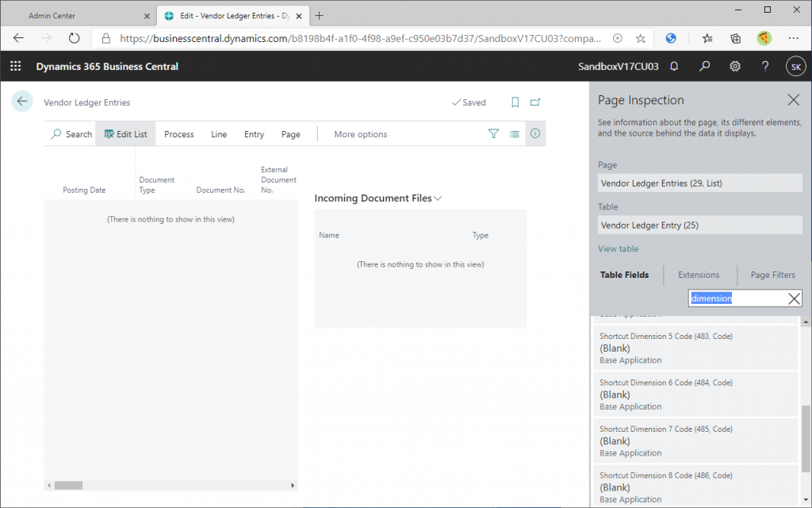Reload the page with refresh icon
This screenshot has width=812, height=508.
tap(74, 38)
